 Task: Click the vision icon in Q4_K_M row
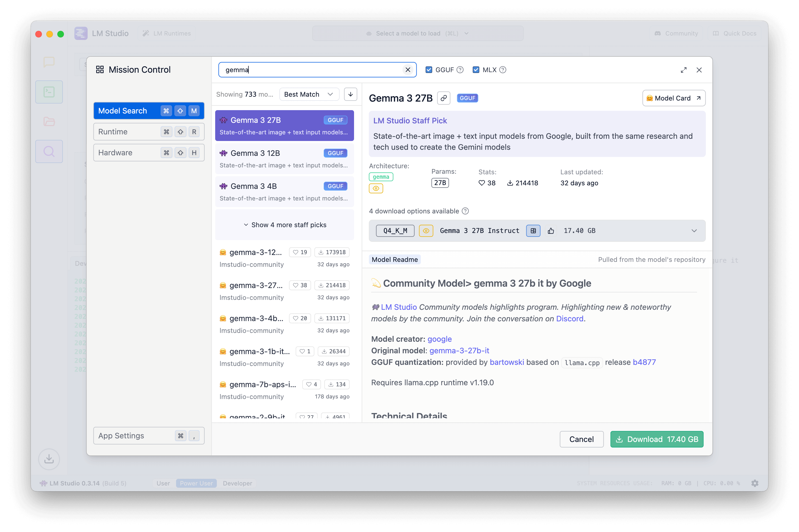coord(426,231)
